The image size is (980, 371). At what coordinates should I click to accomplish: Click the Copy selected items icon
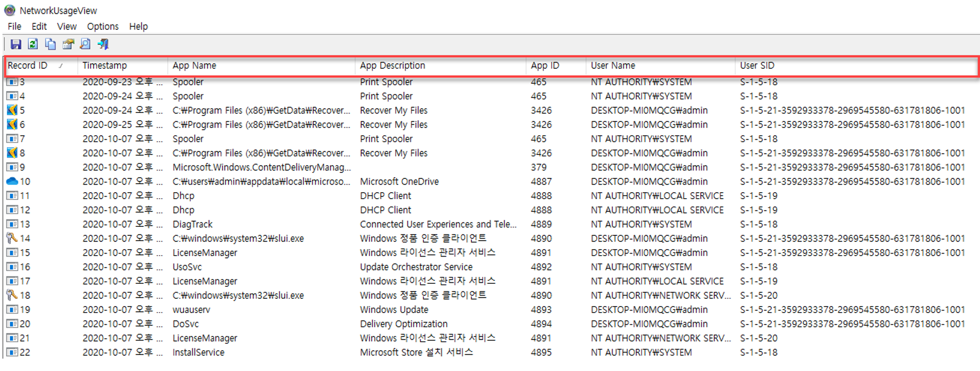pos(51,45)
